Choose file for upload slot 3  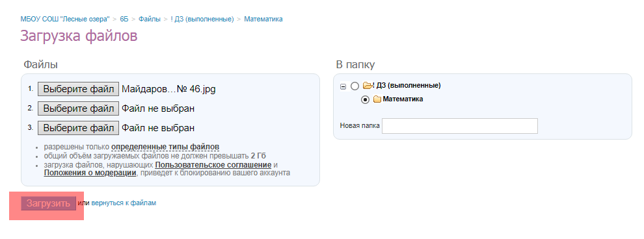coord(79,128)
